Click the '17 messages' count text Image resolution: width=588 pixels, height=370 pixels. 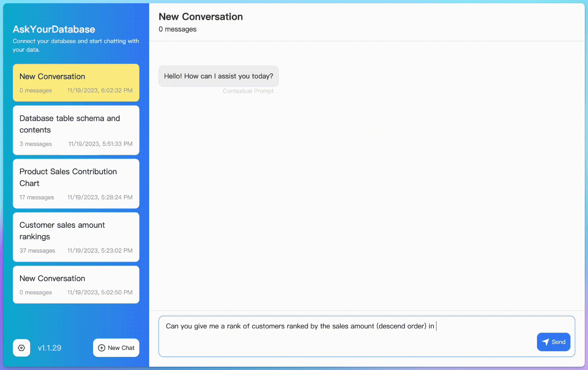click(x=37, y=197)
